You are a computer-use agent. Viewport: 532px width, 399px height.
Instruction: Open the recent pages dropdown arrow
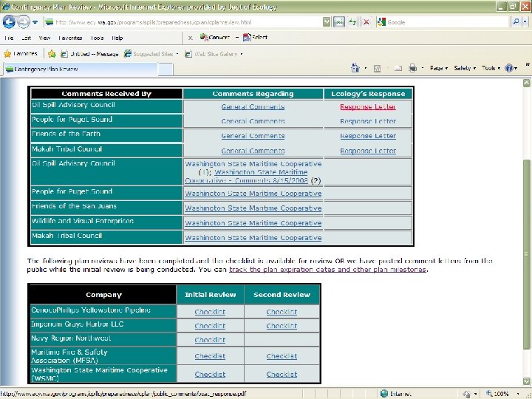(35, 22)
